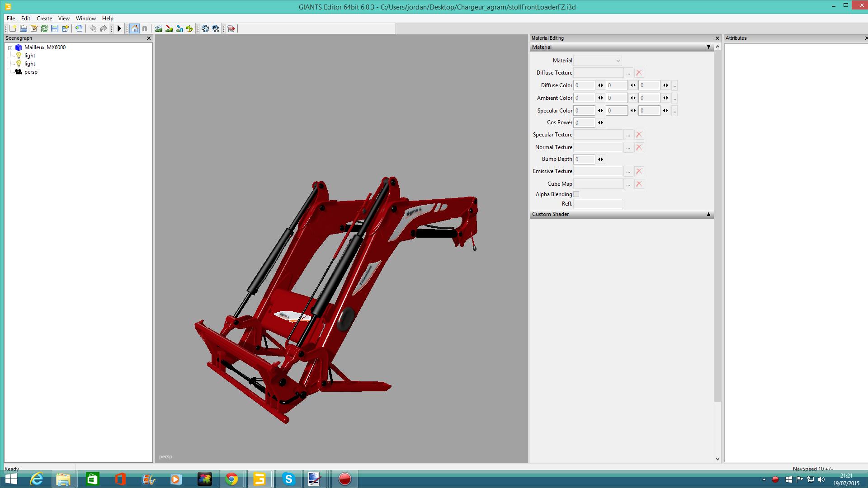Browse for a Normal Texture file

[x=628, y=147]
